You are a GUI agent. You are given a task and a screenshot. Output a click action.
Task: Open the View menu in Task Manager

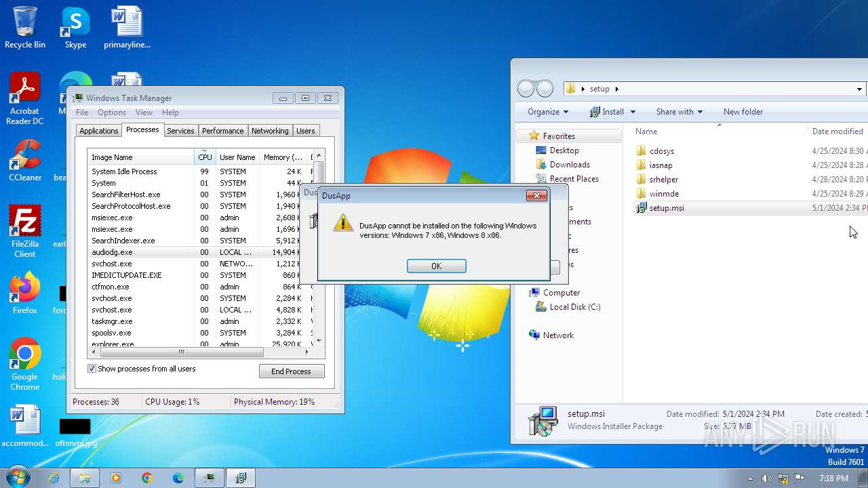144,113
